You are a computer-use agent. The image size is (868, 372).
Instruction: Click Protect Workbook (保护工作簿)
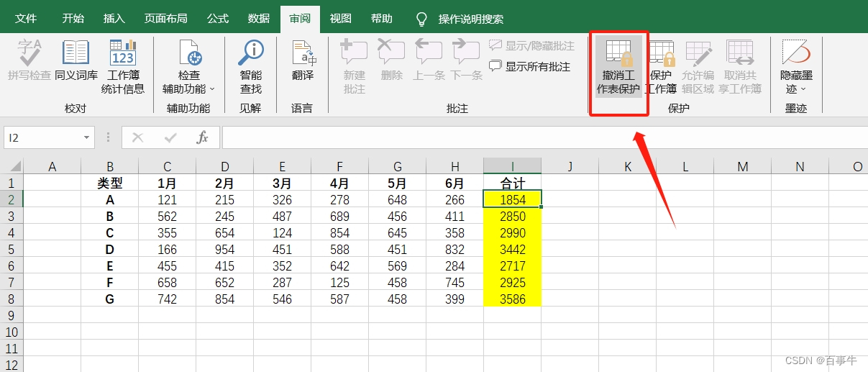pyautogui.click(x=661, y=67)
